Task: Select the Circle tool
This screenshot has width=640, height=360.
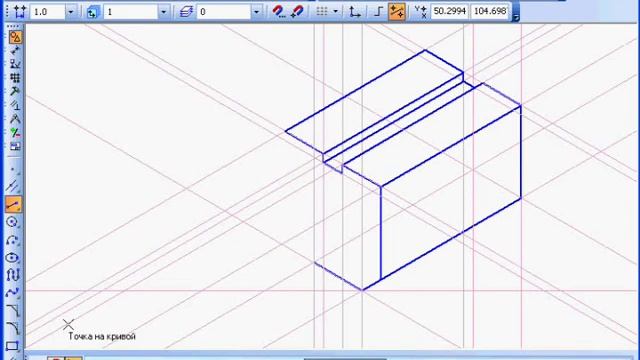Action: [13, 222]
